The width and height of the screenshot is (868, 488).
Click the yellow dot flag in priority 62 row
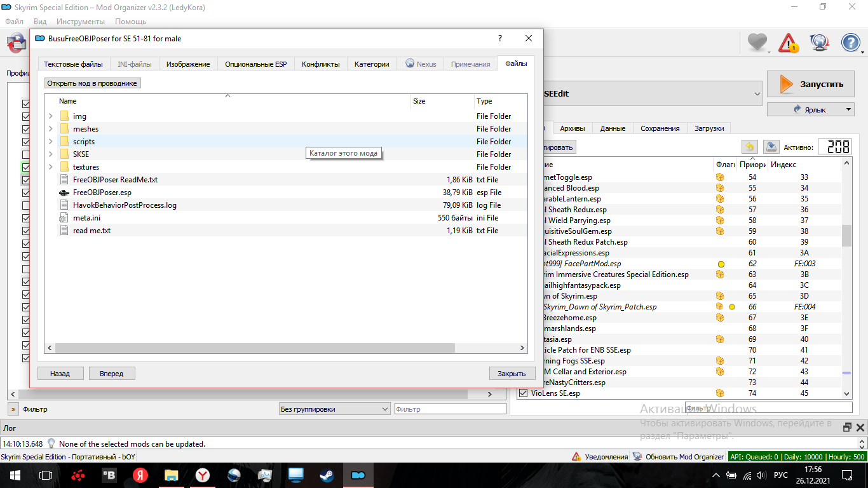point(721,264)
